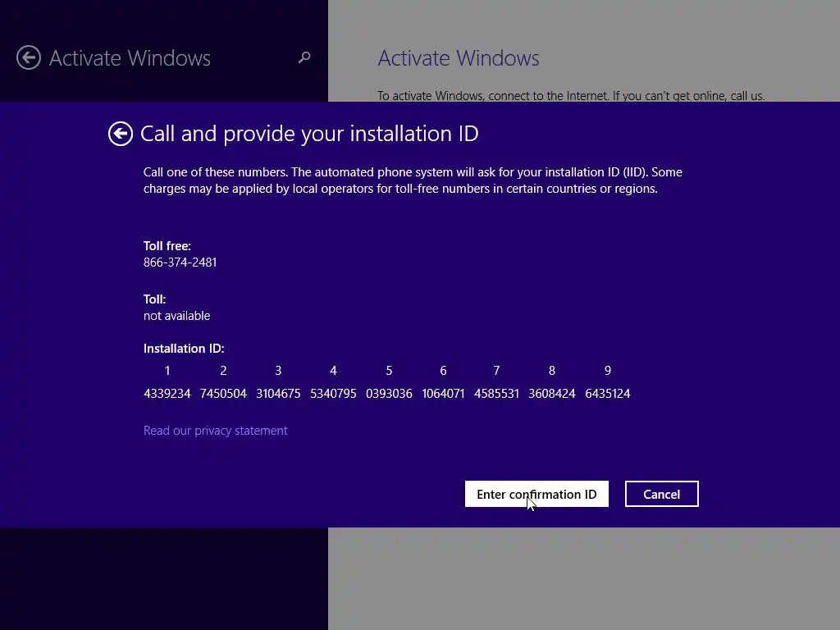Click installation ID group 4585531
The height and width of the screenshot is (630, 840).
[x=496, y=394]
